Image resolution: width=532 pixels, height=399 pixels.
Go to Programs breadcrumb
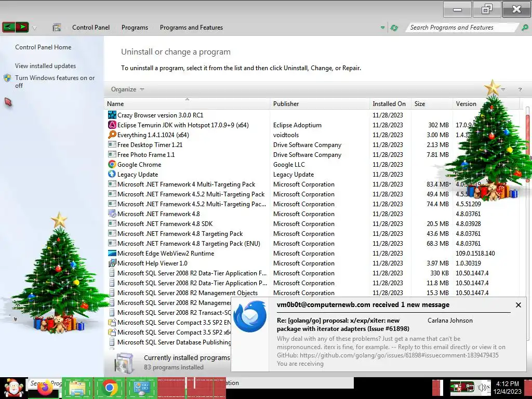pyautogui.click(x=135, y=28)
